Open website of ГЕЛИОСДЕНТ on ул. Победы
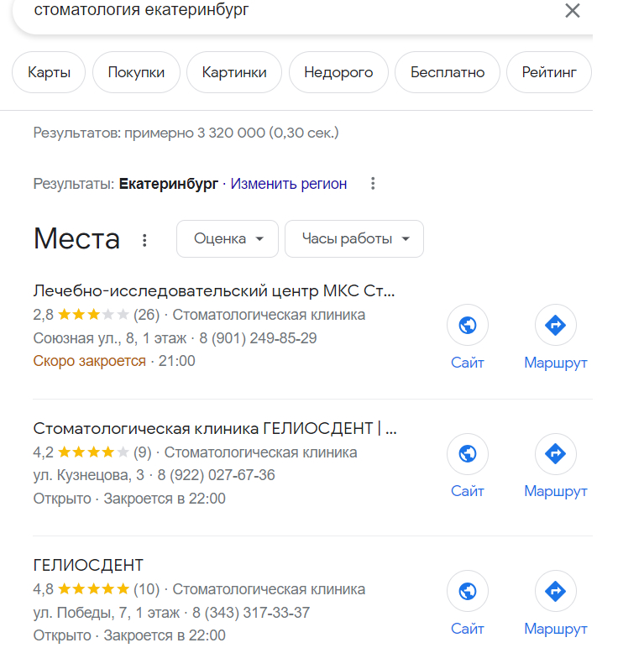This screenshot has height=648, width=644. click(468, 592)
